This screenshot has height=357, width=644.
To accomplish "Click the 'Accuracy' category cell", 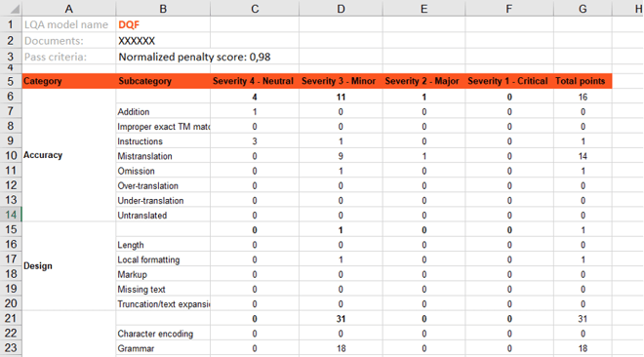I will 69,155.
